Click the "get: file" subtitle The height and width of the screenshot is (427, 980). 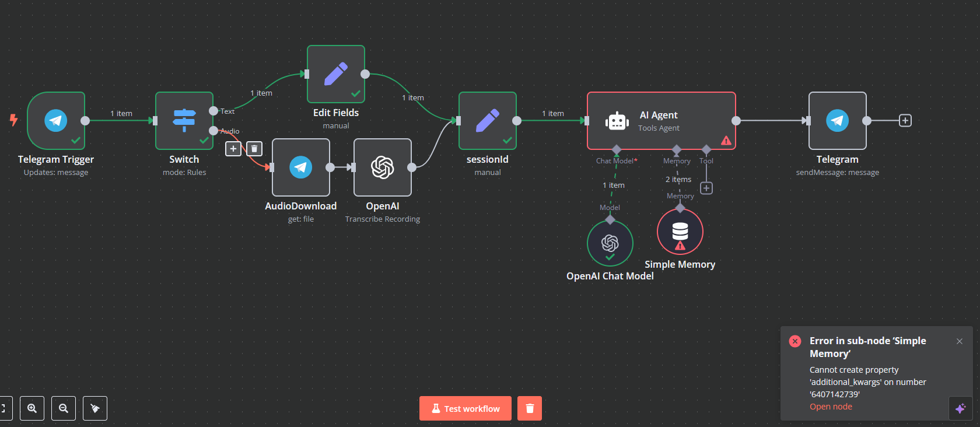(301, 219)
